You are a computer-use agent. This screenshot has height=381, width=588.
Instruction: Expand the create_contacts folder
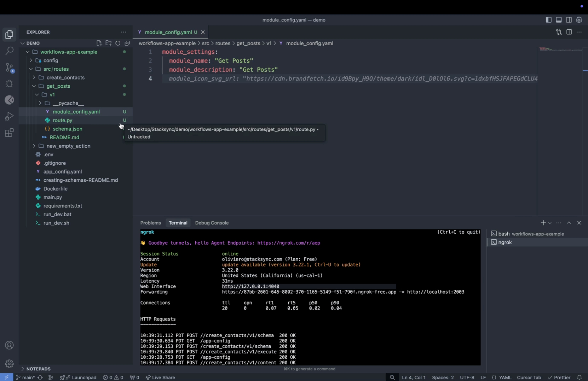point(65,77)
